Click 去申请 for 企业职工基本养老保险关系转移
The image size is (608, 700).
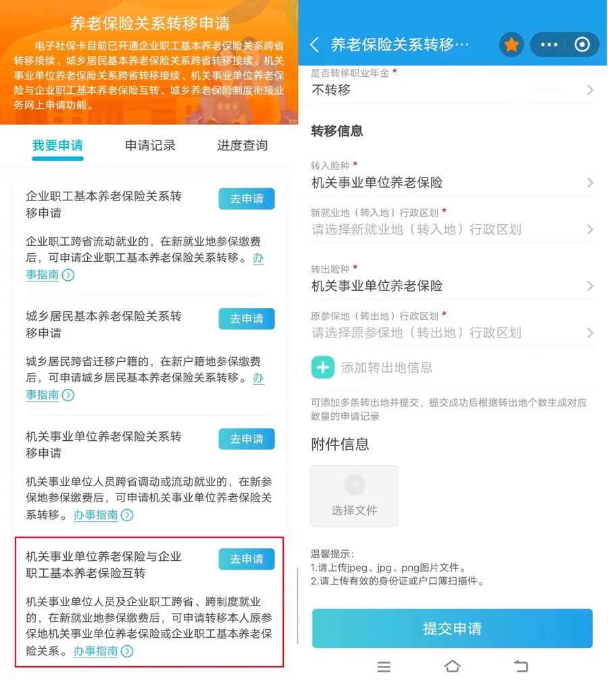[247, 198]
